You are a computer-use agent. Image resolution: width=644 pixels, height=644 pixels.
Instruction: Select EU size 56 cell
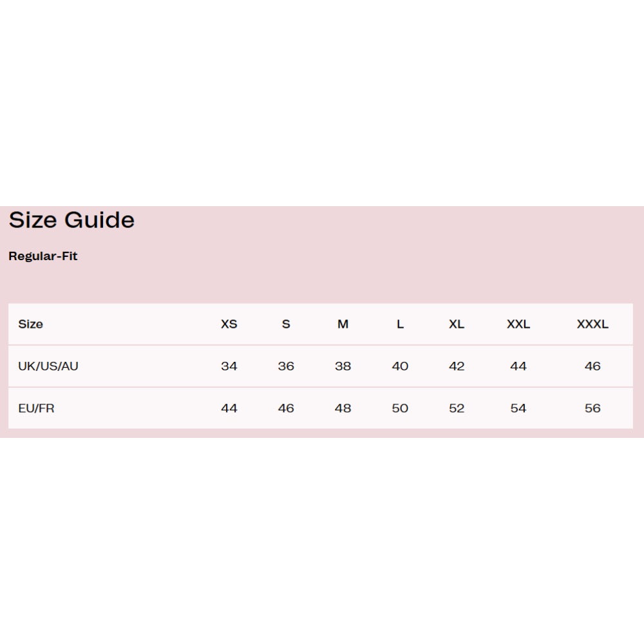point(592,409)
